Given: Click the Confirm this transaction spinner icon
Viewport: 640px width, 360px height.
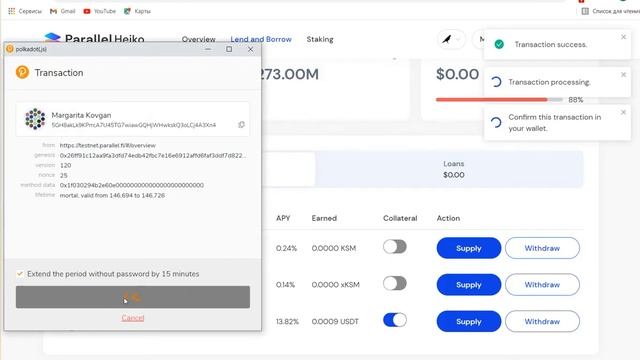Looking at the screenshot, I should coord(496,122).
